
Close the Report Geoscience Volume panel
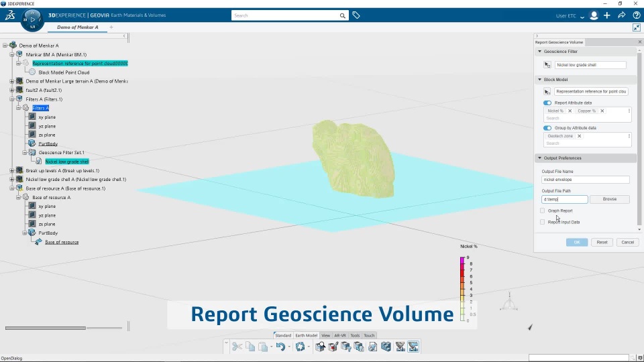(x=639, y=42)
